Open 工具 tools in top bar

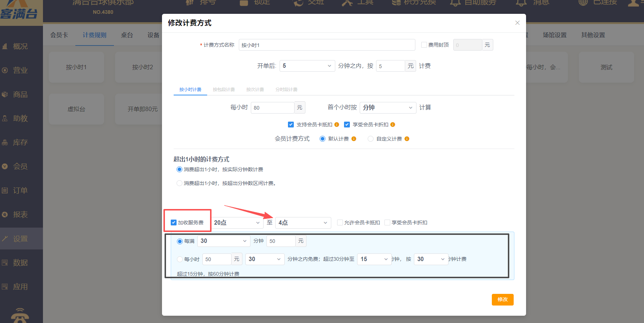coord(358,3)
